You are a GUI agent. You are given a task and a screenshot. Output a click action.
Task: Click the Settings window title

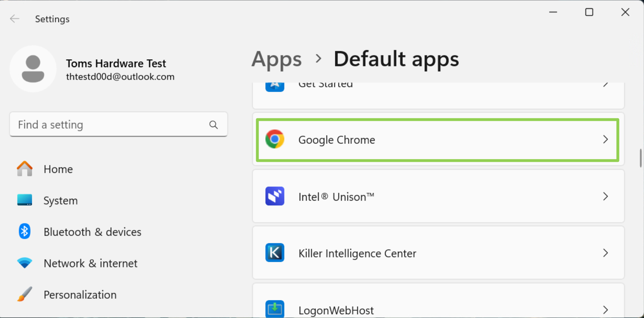[52, 19]
